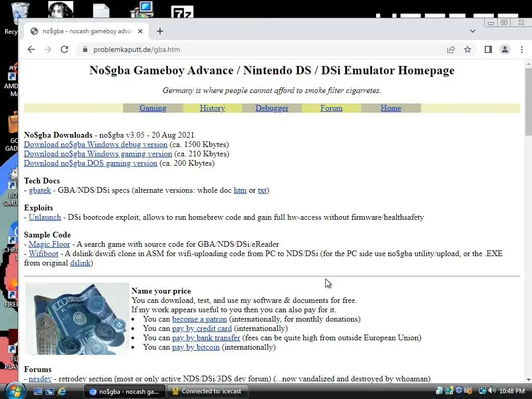
Task: Open the gbatek tech docs link
Action: tap(39, 190)
